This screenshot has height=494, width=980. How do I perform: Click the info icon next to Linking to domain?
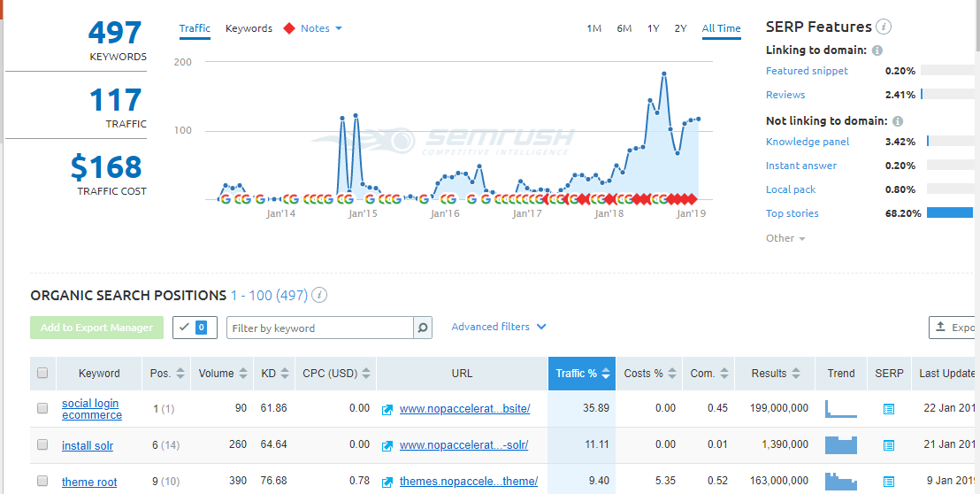tap(877, 50)
